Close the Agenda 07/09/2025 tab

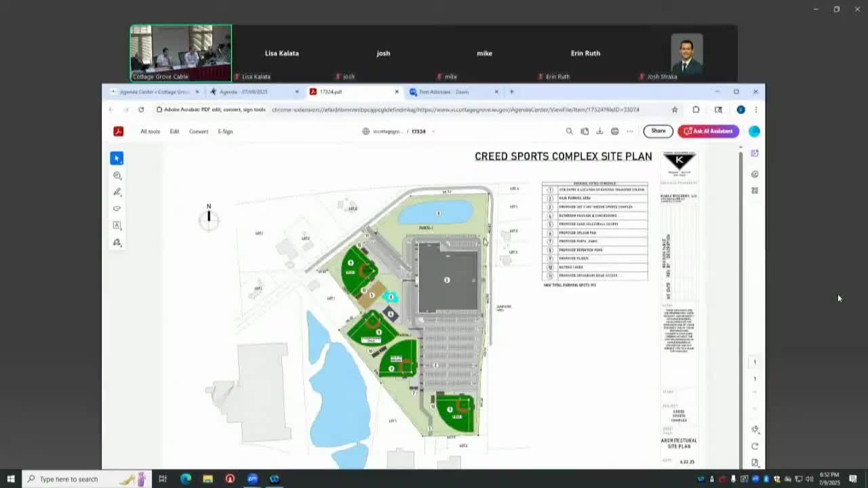(x=297, y=91)
